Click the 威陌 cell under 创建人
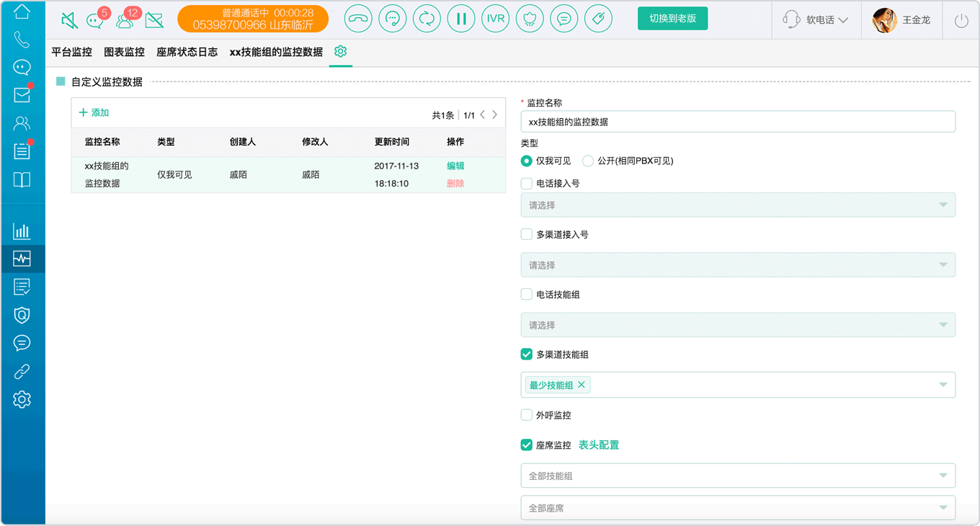The height and width of the screenshot is (526, 980). click(x=238, y=174)
